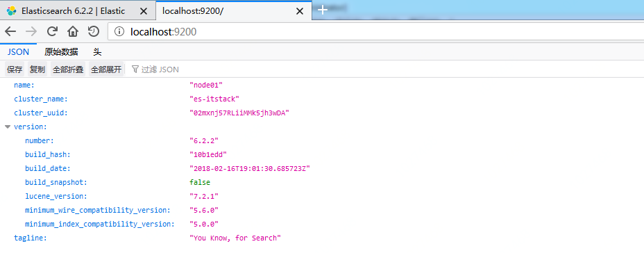Click 全部折叠 to collapse all
This screenshot has width=644, height=253.
[68, 69]
